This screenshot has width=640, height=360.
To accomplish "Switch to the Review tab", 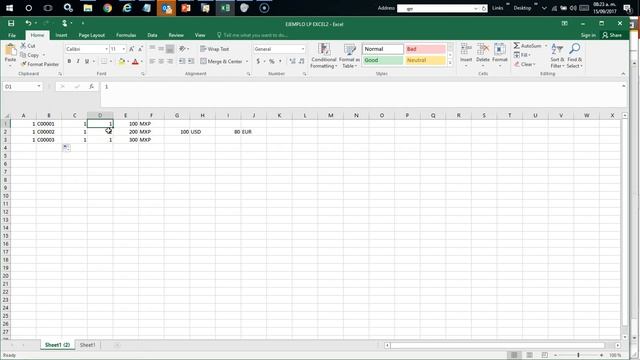I will pos(176,36).
